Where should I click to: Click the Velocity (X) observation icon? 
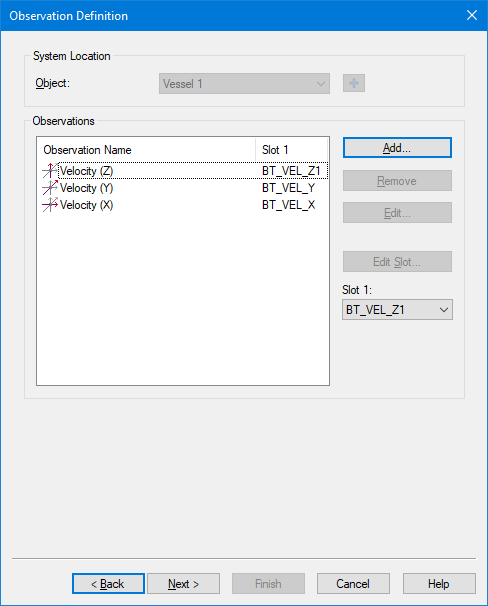tap(50, 205)
